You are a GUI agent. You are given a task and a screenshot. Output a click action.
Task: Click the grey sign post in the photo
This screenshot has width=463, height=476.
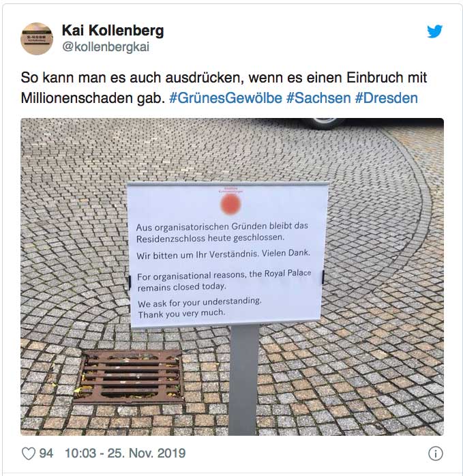click(245, 381)
